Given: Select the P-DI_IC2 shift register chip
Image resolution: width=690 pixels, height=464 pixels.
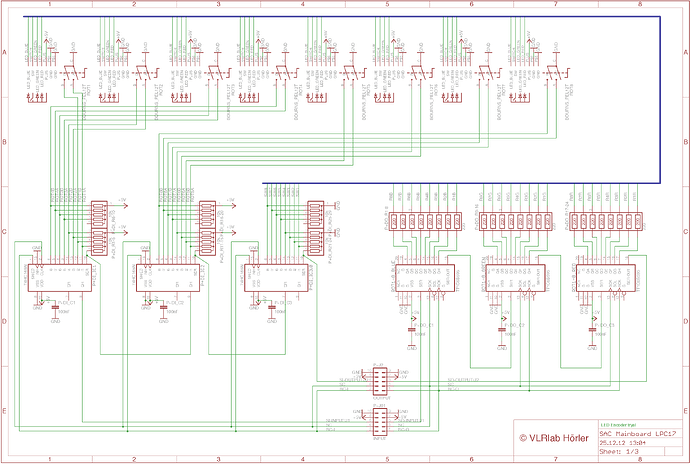Looking at the screenshot, I should 168,278.
